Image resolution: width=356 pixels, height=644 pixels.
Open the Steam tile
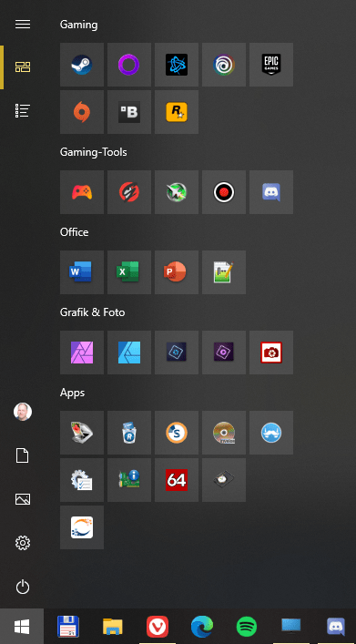pyautogui.click(x=82, y=65)
